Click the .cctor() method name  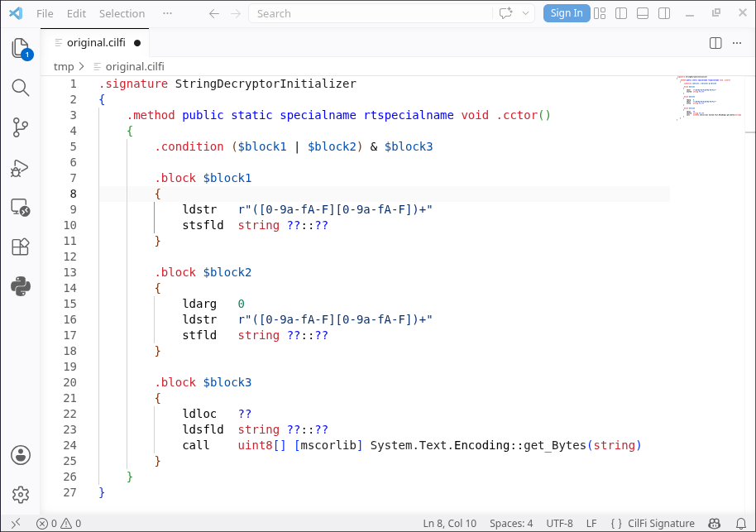pyautogui.click(x=524, y=115)
